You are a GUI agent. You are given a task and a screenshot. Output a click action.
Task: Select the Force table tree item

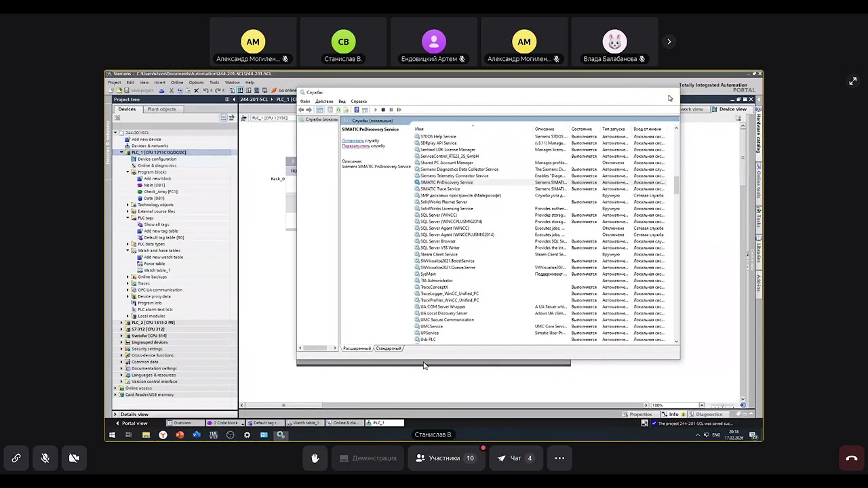tap(154, 264)
